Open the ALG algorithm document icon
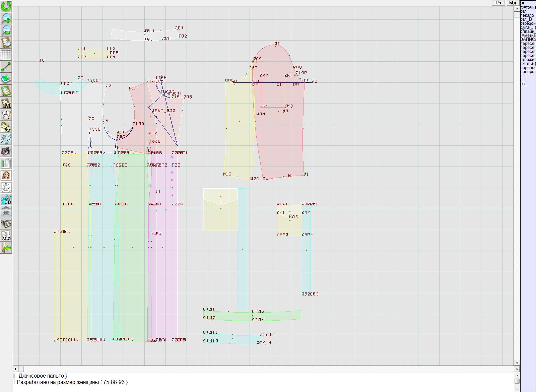Screen dimensions: 536x392 (6, 236)
